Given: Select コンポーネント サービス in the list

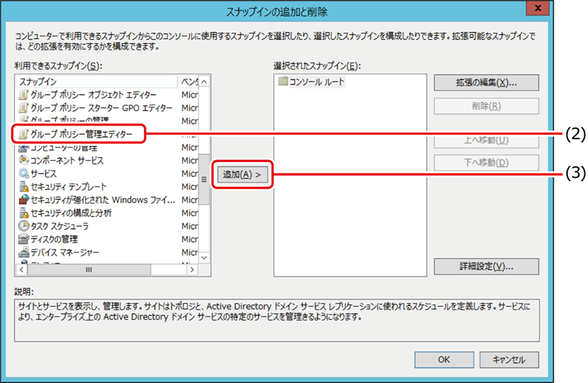Looking at the screenshot, I should 67,161.
